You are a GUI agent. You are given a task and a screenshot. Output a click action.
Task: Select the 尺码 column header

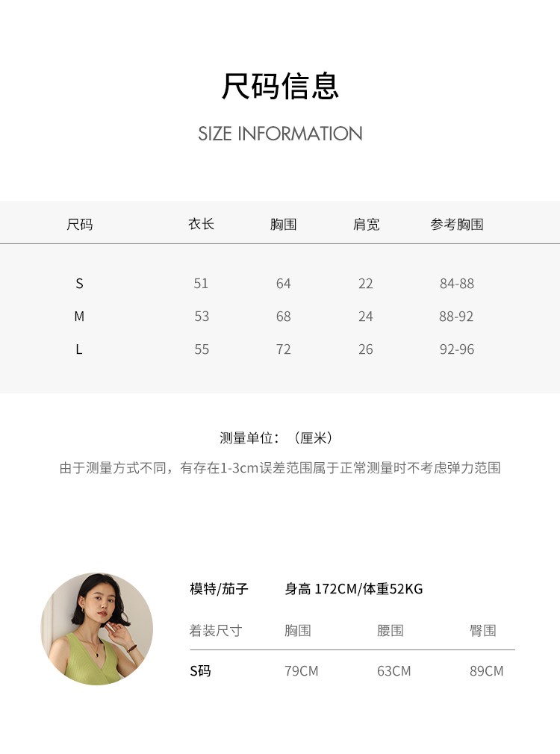(x=79, y=224)
